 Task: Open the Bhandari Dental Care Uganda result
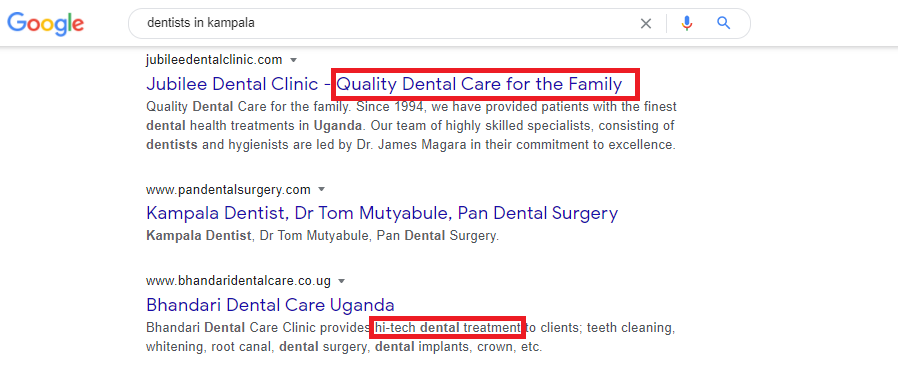(x=270, y=305)
